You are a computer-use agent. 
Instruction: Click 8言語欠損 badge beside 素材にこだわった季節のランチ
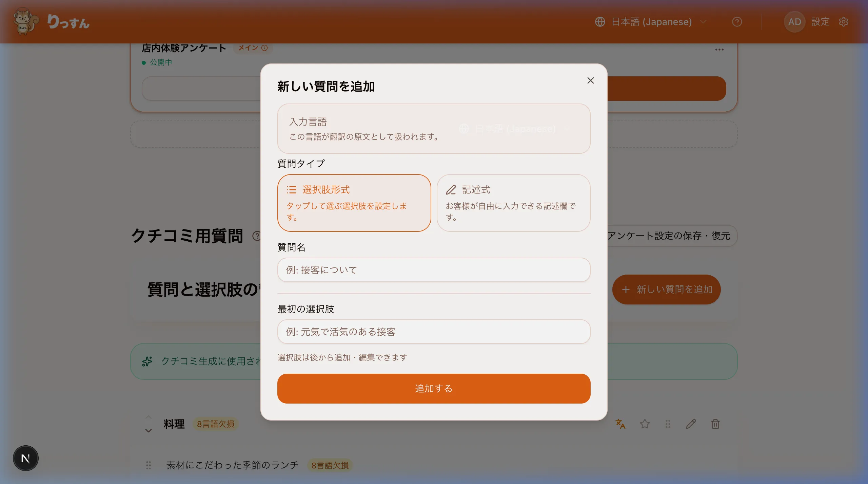tap(330, 465)
